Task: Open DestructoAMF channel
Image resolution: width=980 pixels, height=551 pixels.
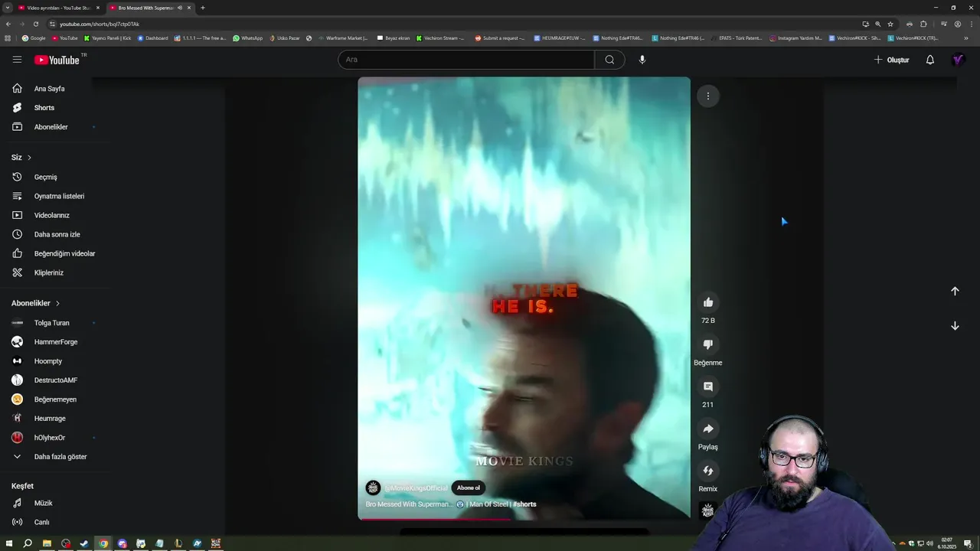Action: 54,380
